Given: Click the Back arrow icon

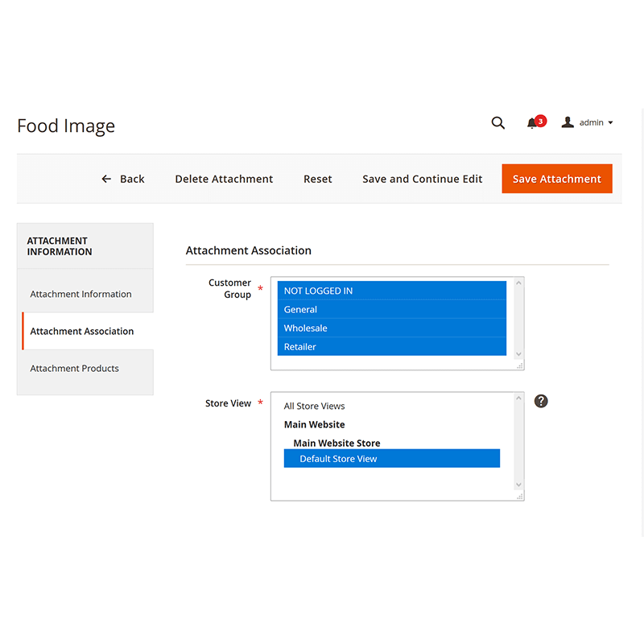Looking at the screenshot, I should [x=106, y=179].
